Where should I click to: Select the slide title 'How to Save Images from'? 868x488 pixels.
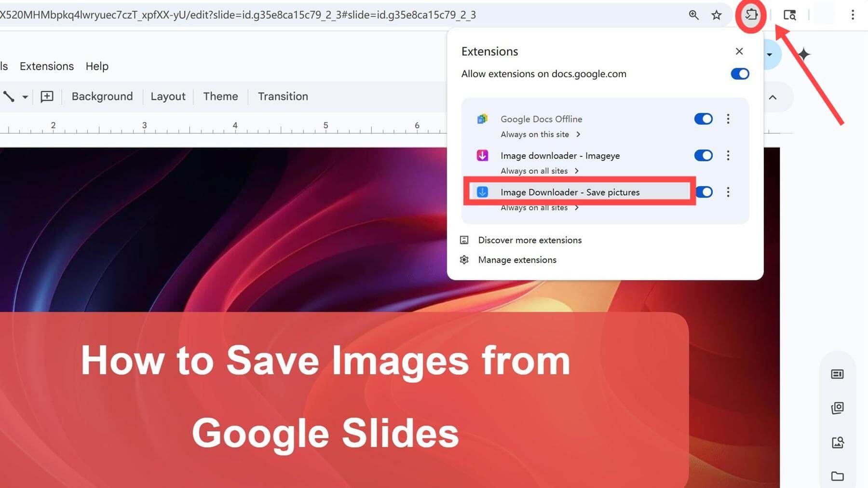326,361
